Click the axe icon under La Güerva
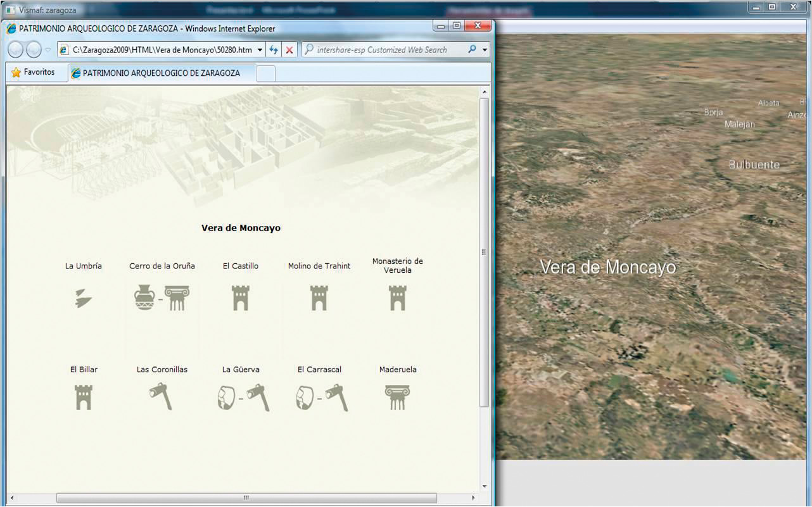Screen dimensions: 812x507 coord(258,397)
